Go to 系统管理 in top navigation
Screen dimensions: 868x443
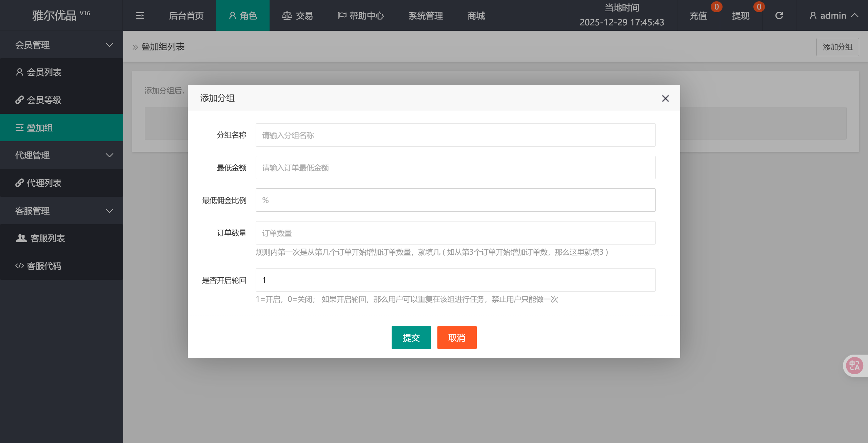[x=426, y=16]
